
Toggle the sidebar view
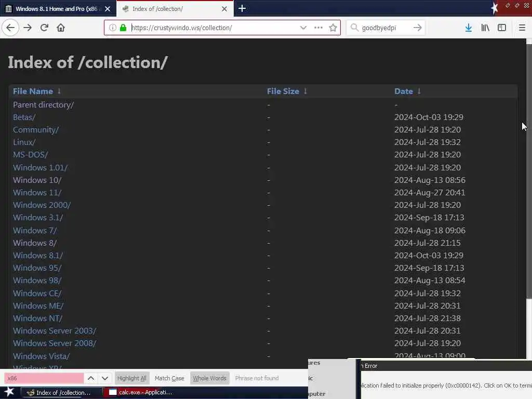pos(502,28)
